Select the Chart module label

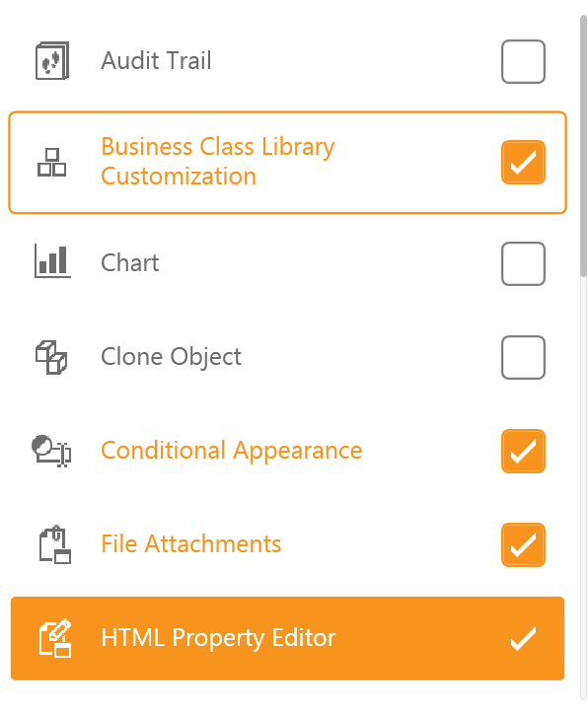pyautogui.click(x=130, y=263)
